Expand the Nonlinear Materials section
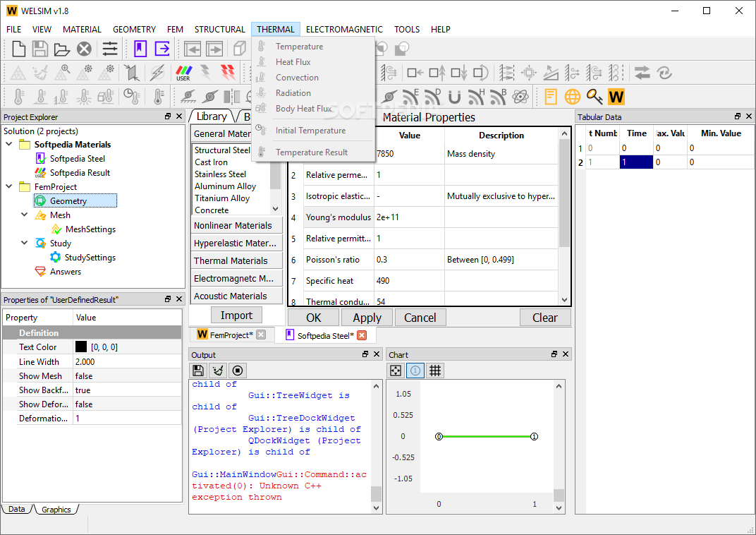Image resolution: width=756 pixels, height=535 pixels. [x=236, y=225]
